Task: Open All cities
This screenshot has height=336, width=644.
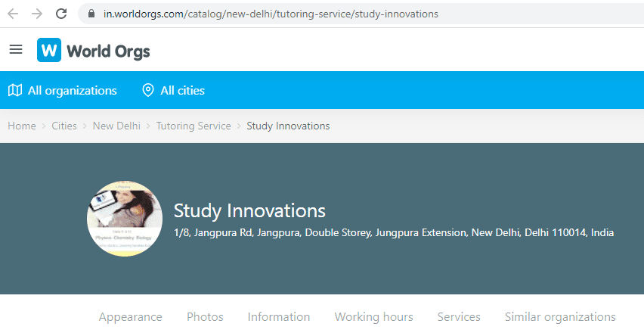Action: pos(182,91)
